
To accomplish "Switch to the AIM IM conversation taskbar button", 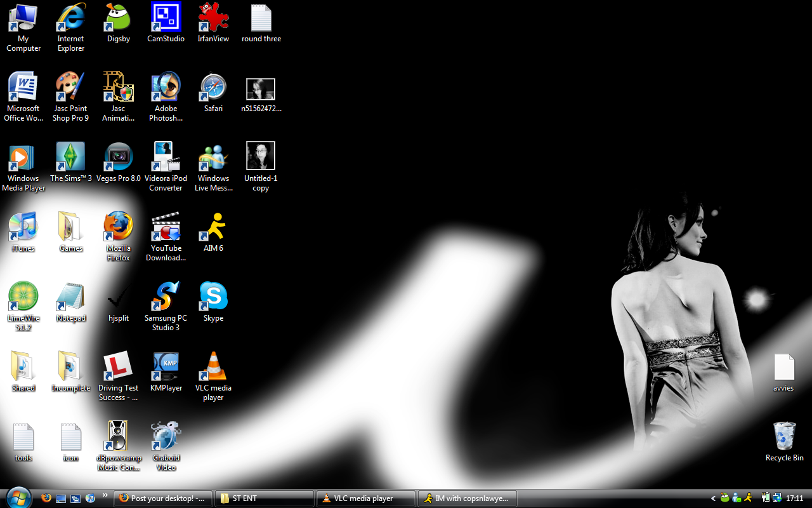I will pyautogui.click(x=467, y=498).
